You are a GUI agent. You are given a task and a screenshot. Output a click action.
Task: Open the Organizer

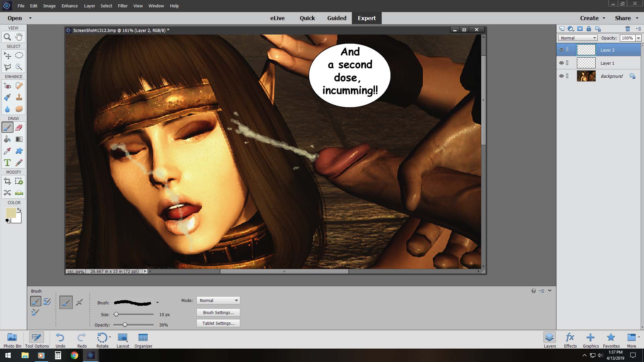[143, 340]
